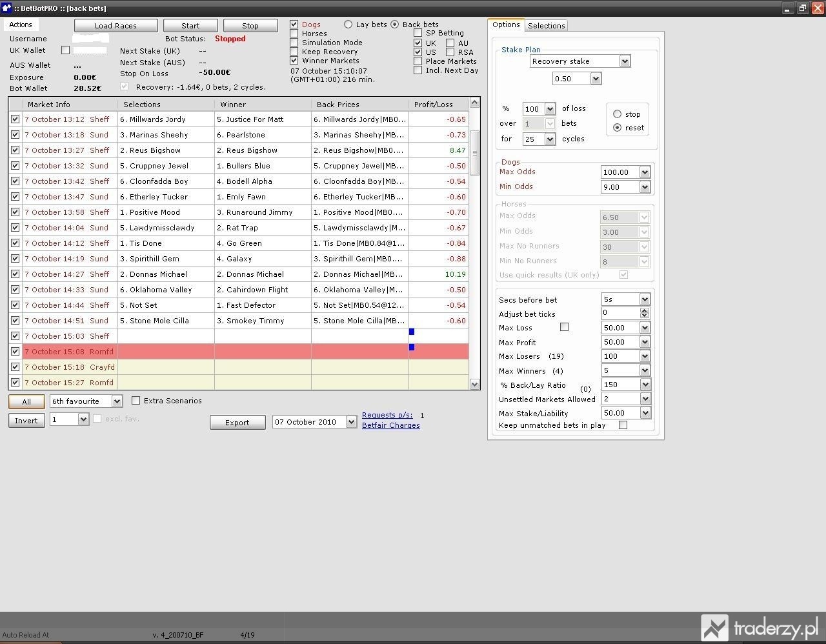The image size is (826, 644).
Task: Toggle the Max Loss checkbox
Action: click(564, 327)
